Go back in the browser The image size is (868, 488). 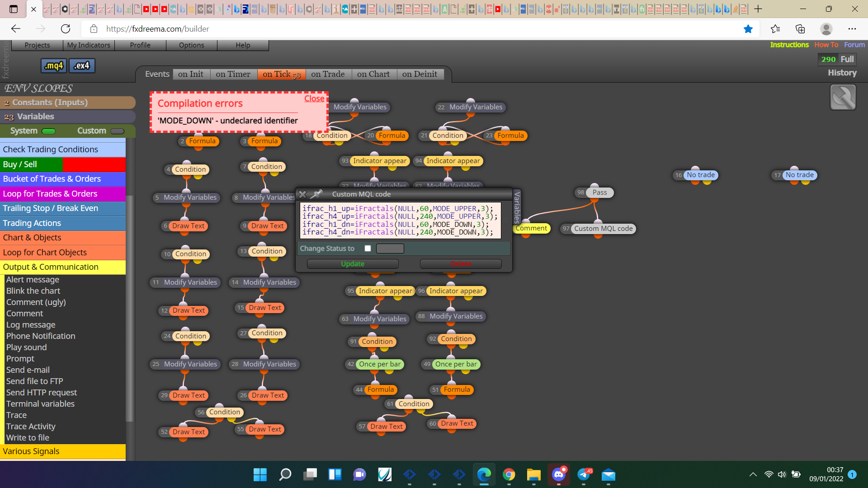click(x=16, y=29)
